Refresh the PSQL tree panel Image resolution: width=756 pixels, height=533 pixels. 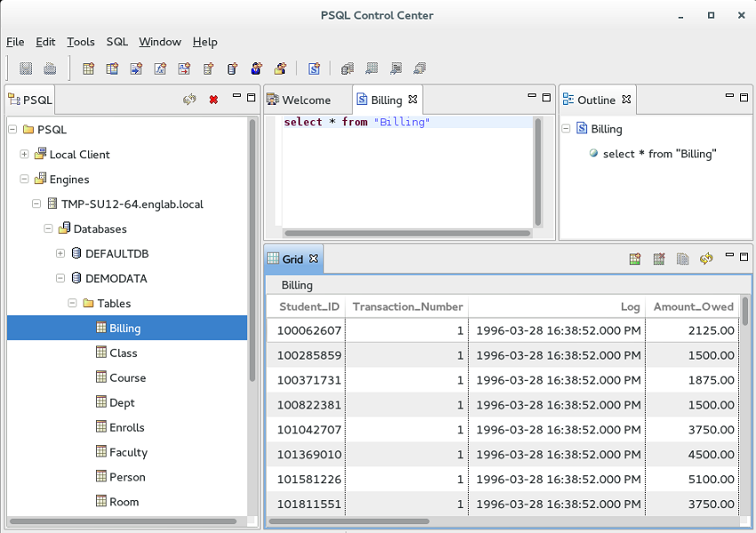click(x=189, y=99)
